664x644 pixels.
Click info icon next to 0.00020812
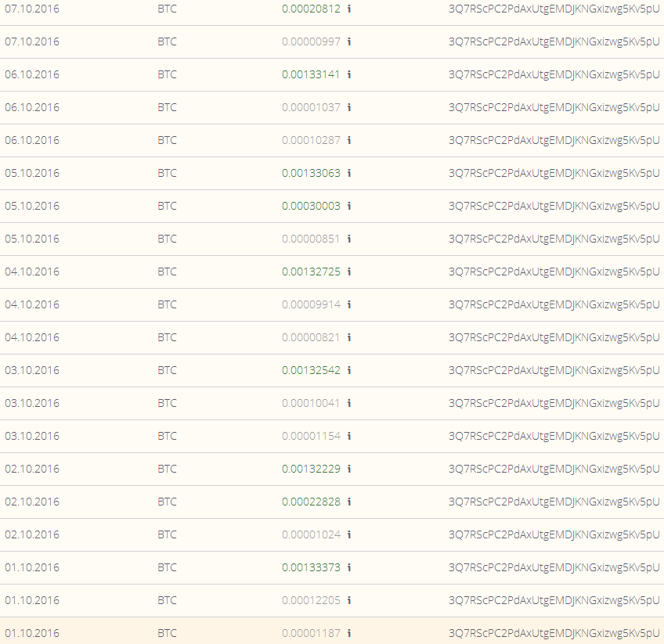(x=349, y=9)
